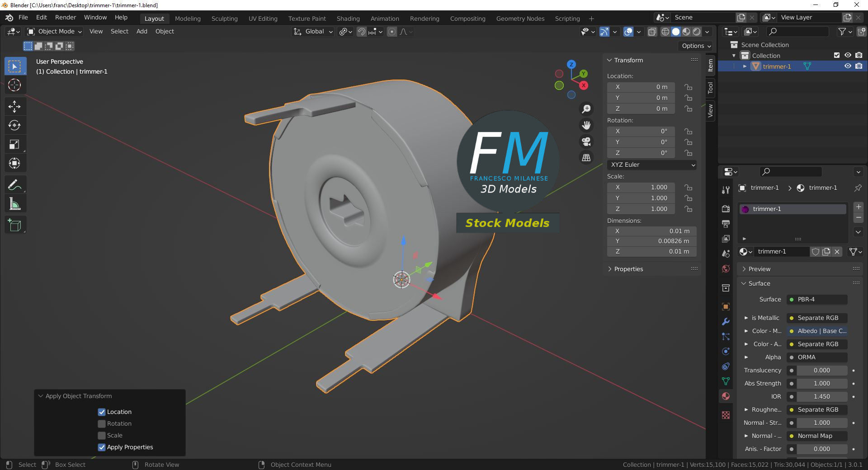Open the Output properties printer icon
Viewport: 868px width, 470px height.
click(726, 223)
